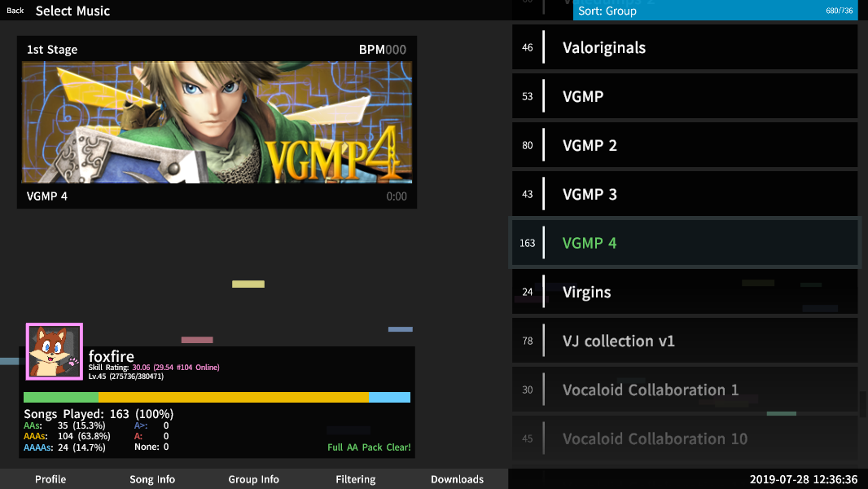Select the Vocaloid Collaboration 10 pack
The height and width of the screenshot is (489, 868).
pos(685,438)
